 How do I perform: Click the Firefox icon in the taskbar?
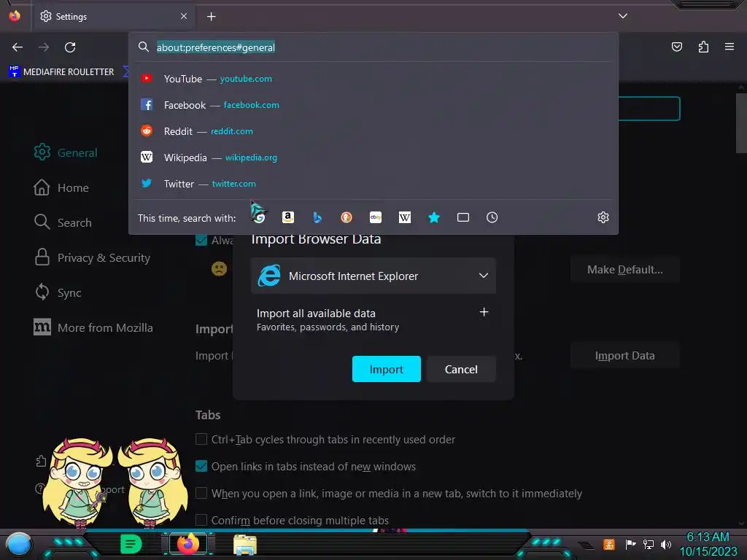(188, 543)
